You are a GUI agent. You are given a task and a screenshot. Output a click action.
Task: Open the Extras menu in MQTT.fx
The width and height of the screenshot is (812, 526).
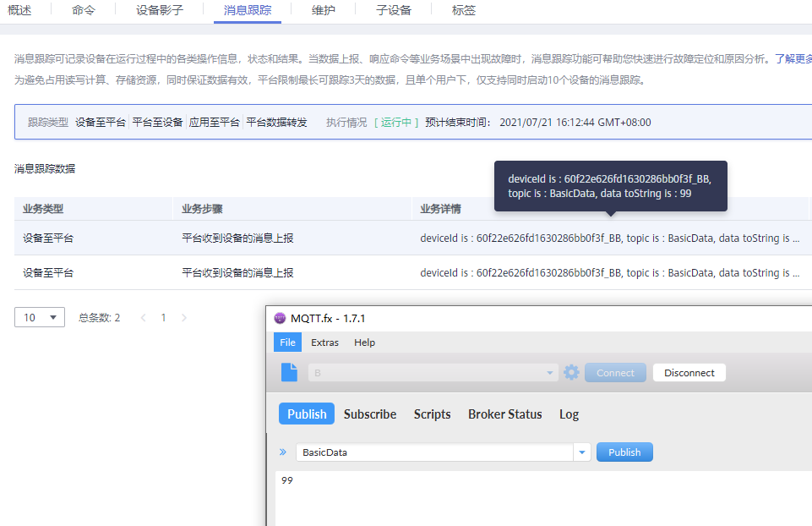pyautogui.click(x=324, y=342)
